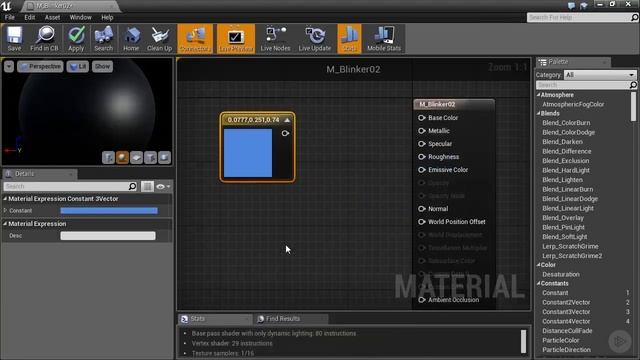Click the Details search magnifier icon
This screenshot has width=640, height=360.
point(133,186)
